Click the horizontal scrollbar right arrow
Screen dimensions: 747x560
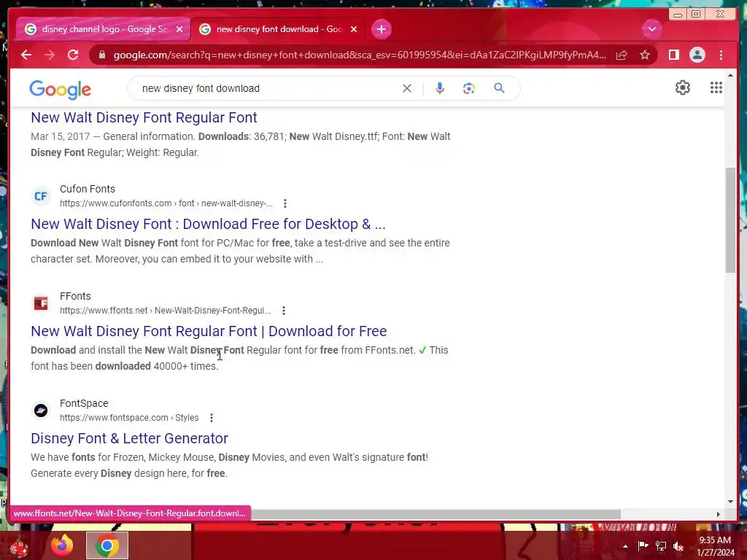point(719,514)
